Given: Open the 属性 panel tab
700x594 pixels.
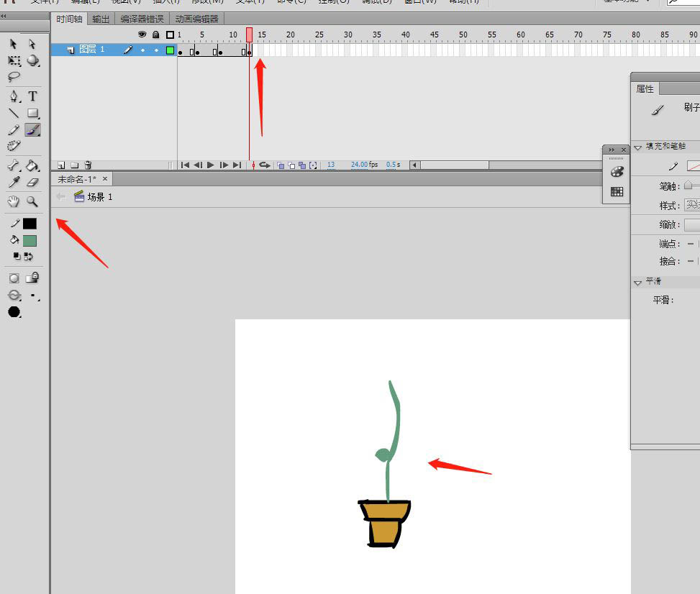Looking at the screenshot, I should (645, 88).
